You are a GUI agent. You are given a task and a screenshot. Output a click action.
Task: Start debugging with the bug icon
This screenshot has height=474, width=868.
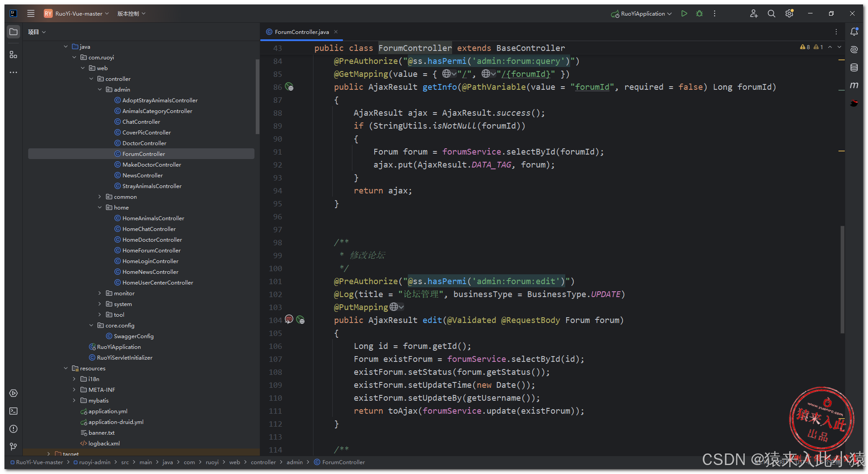coord(699,13)
